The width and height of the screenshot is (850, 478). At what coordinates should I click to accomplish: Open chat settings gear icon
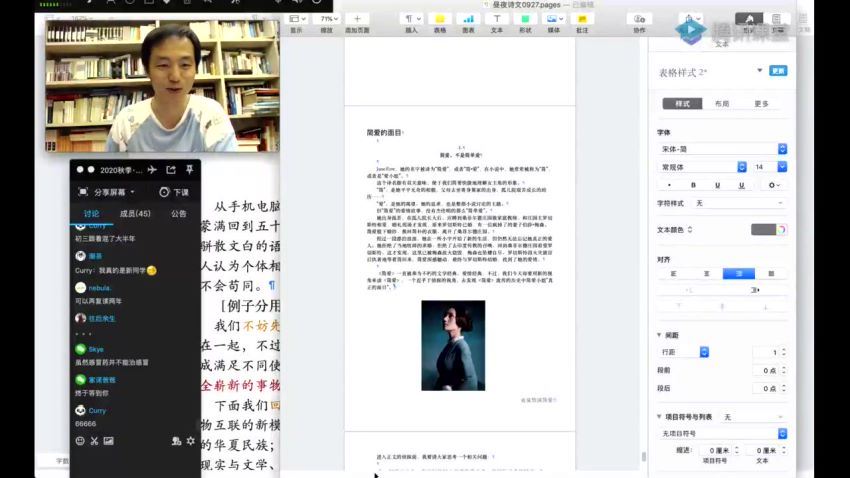point(191,441)
